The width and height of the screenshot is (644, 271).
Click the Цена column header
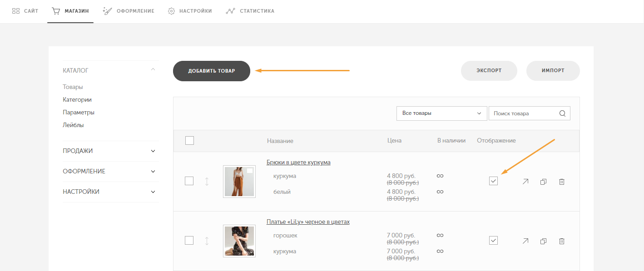tap(394, 141)
